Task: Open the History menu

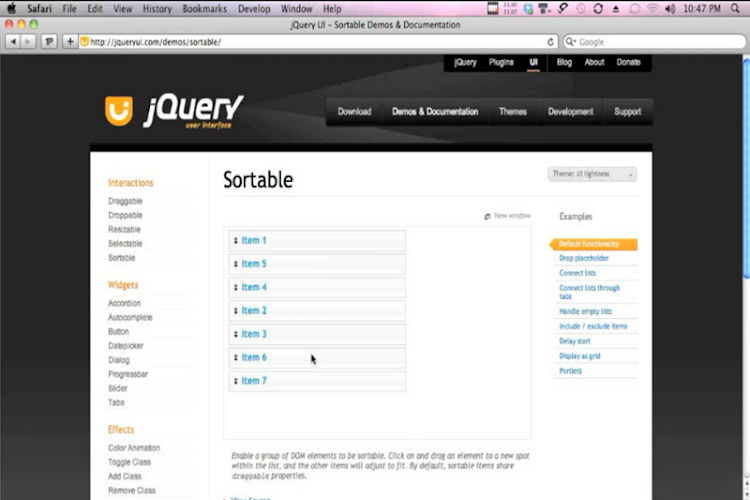Action: (157, 9)
